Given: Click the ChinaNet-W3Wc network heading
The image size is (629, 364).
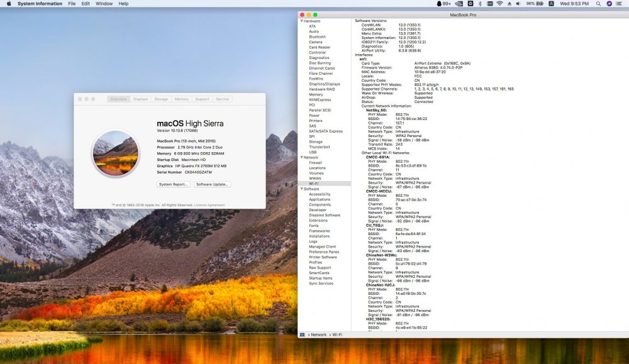Looking at the screenshot, I should [x=381, y=255].
